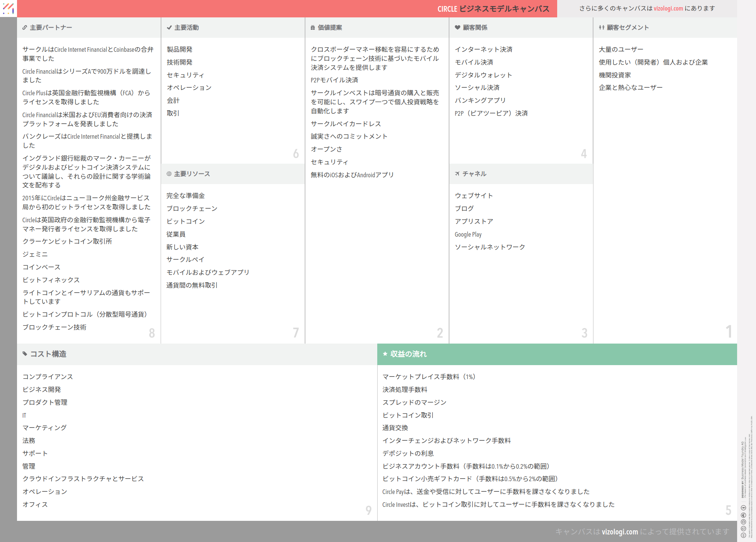Image resolution: width=756 pixels, height=542 pixels.
Task: Open the vizologi.com link in the top banner
Action: 668,8
